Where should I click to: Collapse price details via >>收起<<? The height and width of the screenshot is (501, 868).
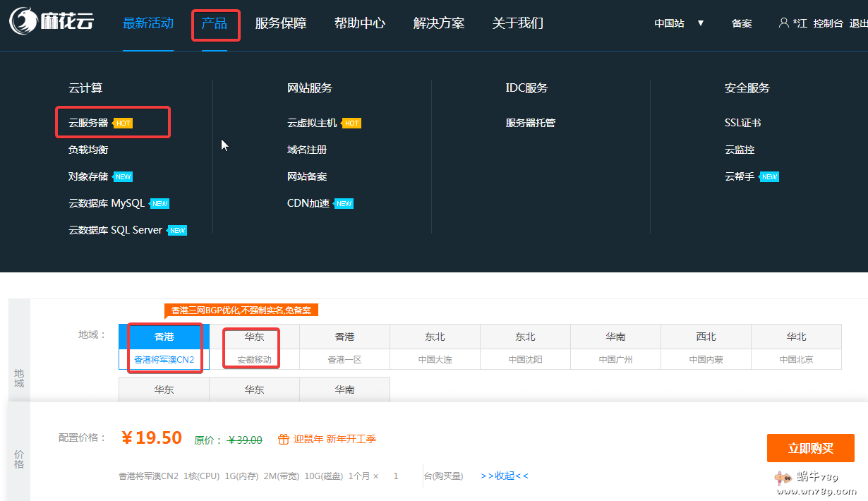(x=504, y=476)
